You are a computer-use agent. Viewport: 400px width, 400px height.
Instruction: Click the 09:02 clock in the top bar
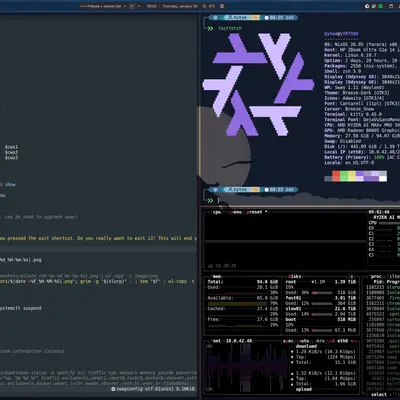(152, 6)
